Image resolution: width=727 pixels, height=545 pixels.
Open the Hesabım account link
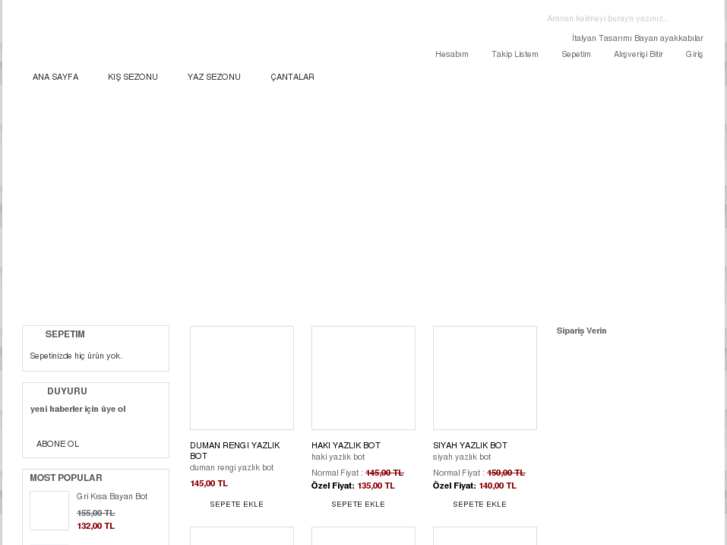pos(451,54)
